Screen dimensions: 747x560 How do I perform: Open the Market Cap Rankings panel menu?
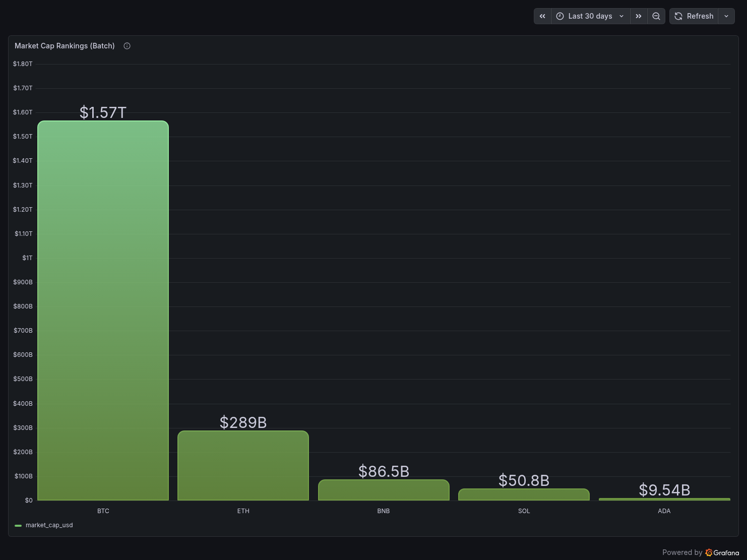tap(65, 46)
